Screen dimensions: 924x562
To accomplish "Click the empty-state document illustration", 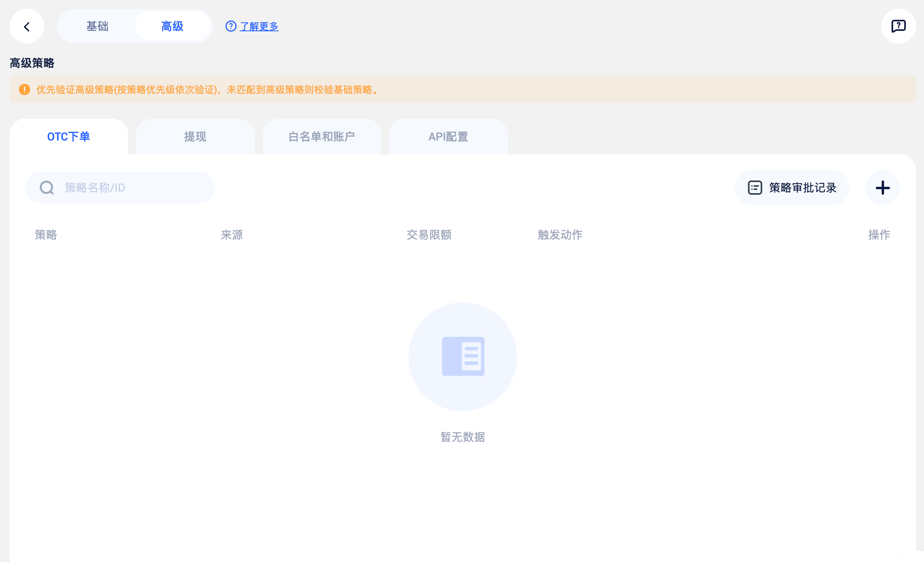I will tap(463, 356).
